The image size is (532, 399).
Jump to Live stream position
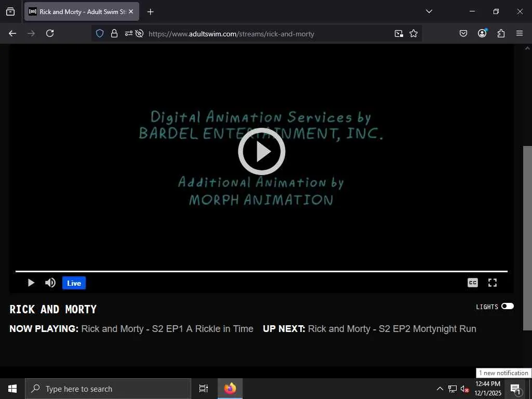(x=74, y=283)
